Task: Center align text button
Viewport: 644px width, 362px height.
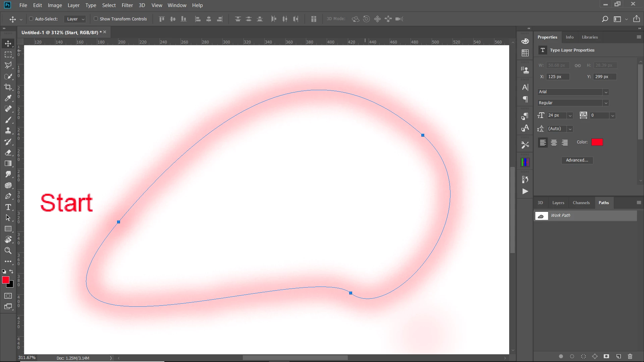Action: pos(554,142)
